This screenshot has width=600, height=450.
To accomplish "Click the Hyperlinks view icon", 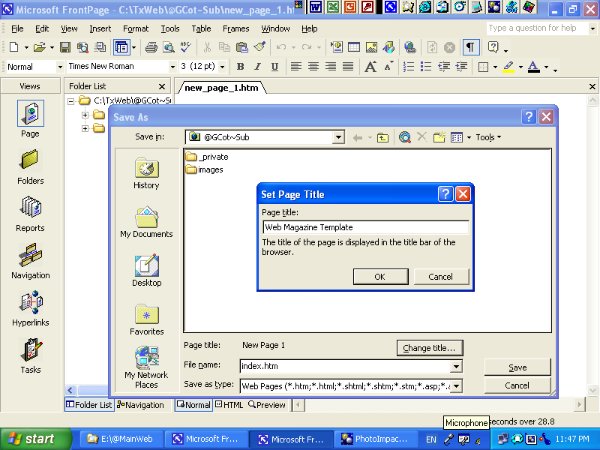I will [x=30, y=305].
